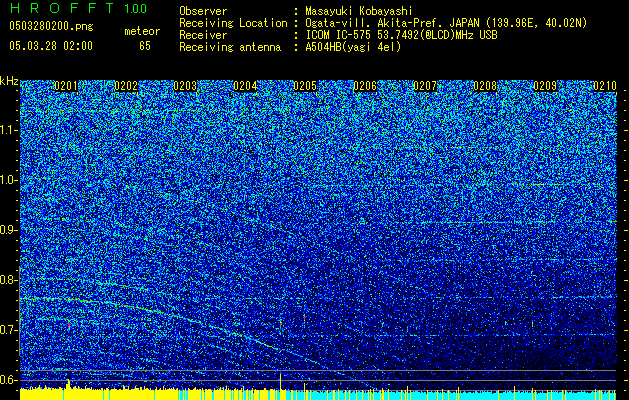Click the 0204 time marker
The image size is (629, 400).
tap(245, 86)
